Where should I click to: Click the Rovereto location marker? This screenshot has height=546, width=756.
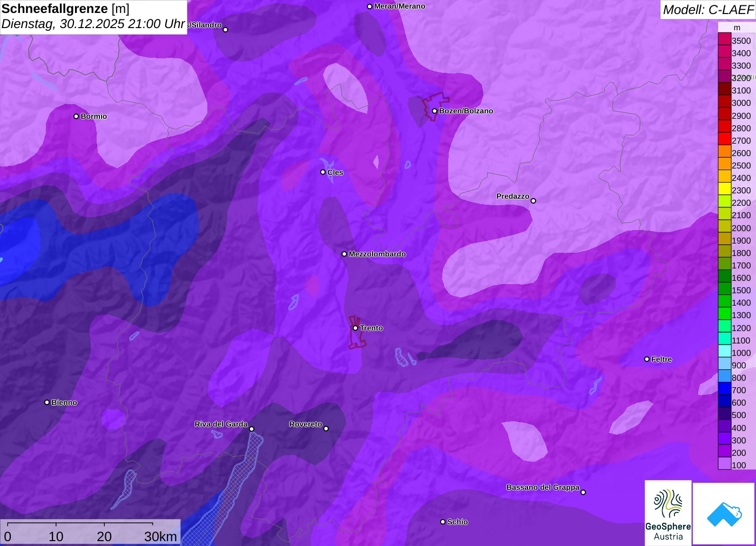pyautogui.click(x=326, y=429)
